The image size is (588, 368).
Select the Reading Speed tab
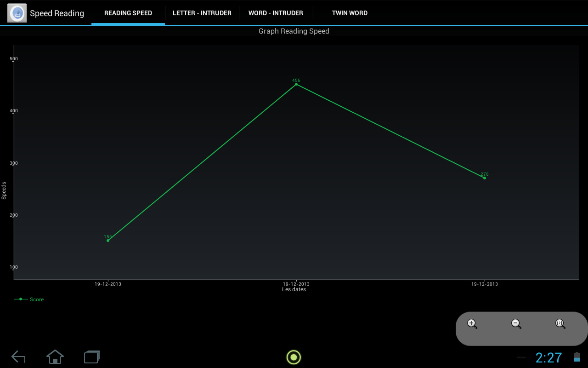pyautogui.click(x=128, y=13)
